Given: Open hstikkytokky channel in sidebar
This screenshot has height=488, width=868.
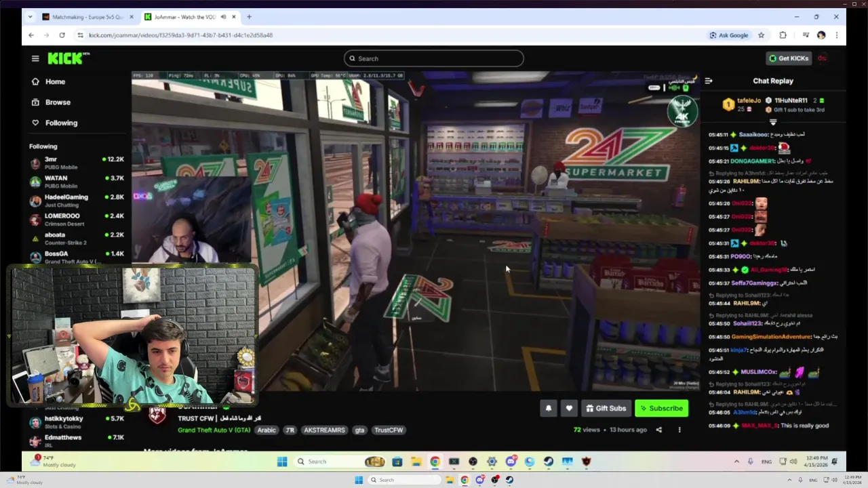Looking at the screenshot, I should [x=77, y=422].
